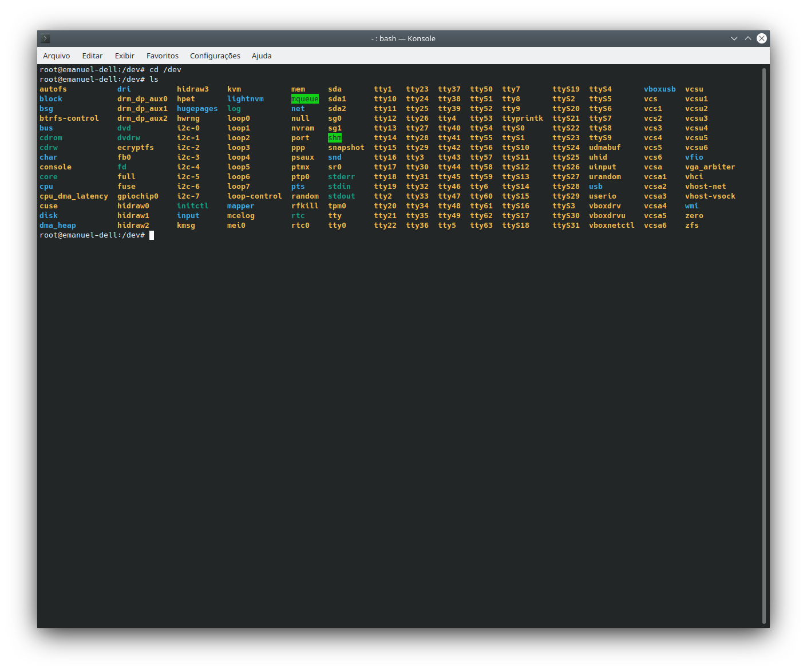The image size is (807, 672).
Task: Click the vboxusb entry
Action: click(x=660, y=89)
